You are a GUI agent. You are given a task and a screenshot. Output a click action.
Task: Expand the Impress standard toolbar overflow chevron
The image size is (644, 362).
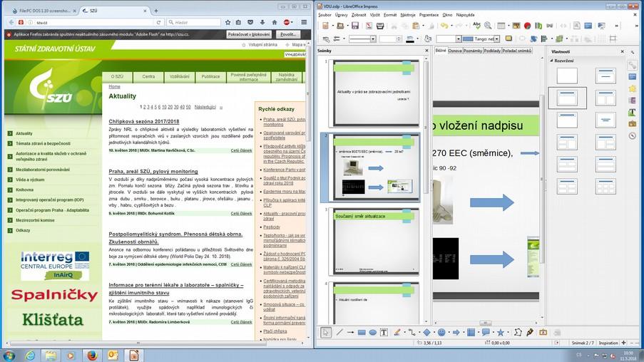[x=616, y=26]
